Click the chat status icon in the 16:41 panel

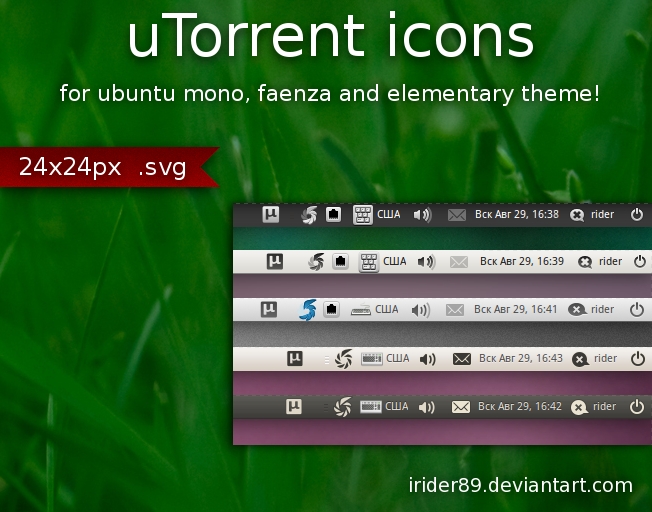click(x=577, y=310)
